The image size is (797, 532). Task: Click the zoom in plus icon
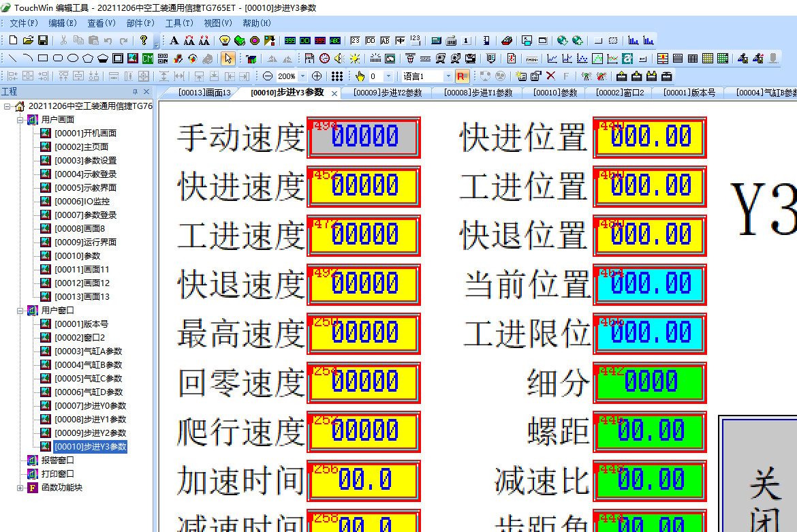click(317, 76)
